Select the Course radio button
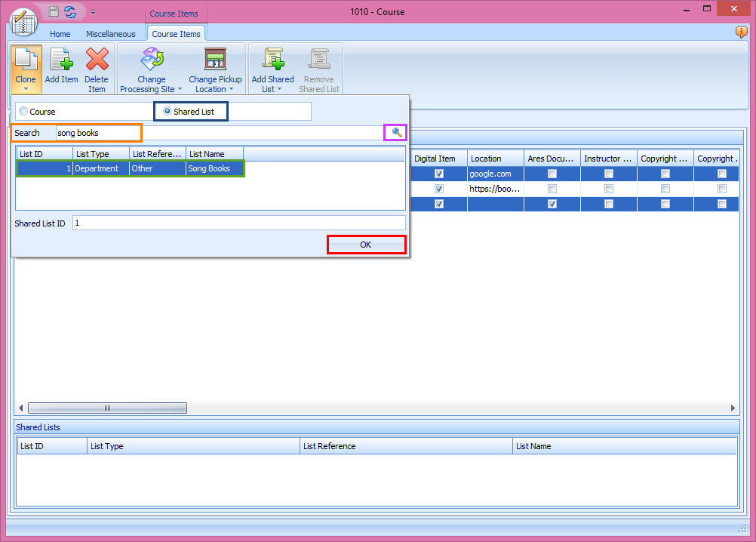The image size is (756, 542). [x=23, y=110]
